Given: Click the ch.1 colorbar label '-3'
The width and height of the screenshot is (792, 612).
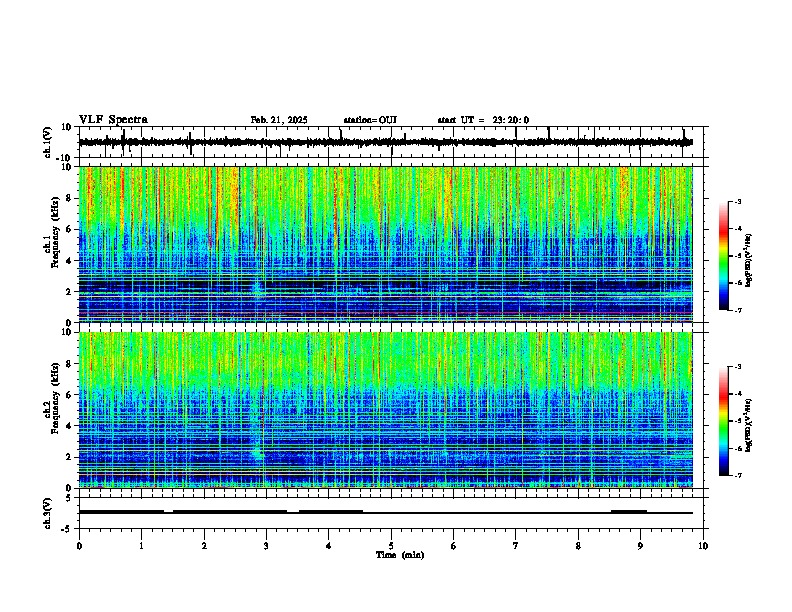Looking at the screenshot, I should (x=738, y=201).
